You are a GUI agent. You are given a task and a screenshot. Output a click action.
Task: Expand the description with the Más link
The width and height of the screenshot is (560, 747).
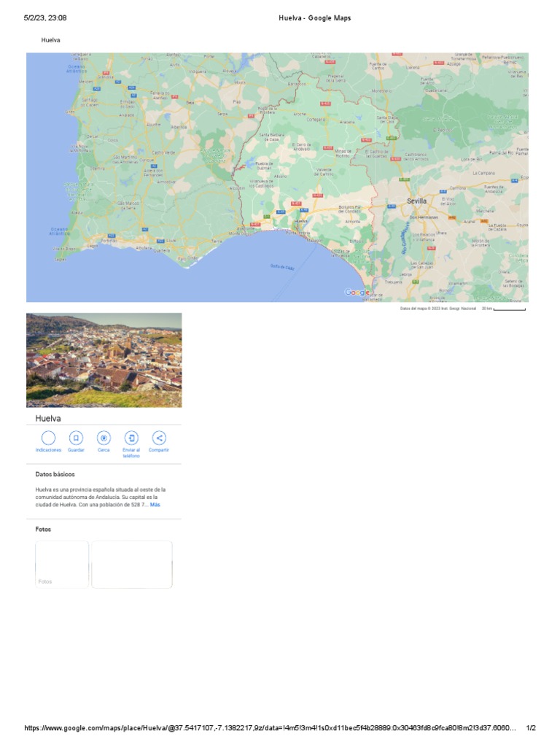click(155, 505)
